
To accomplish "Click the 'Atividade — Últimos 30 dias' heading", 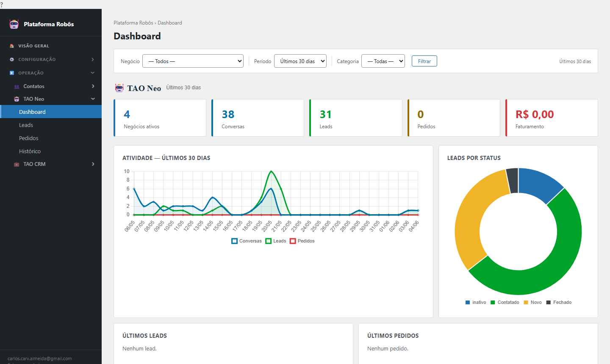I will tap(166, 158).
